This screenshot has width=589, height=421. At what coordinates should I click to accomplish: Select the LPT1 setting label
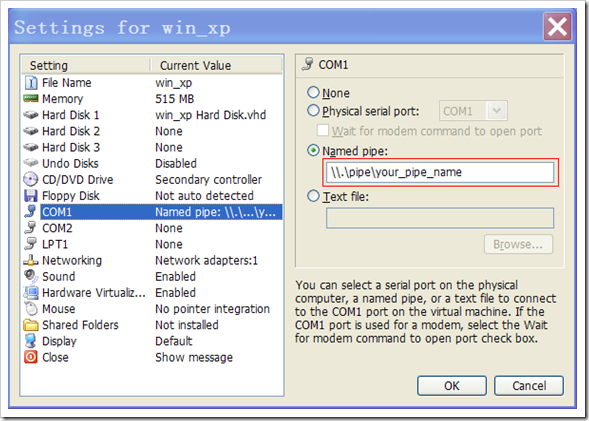pos(55,244)
